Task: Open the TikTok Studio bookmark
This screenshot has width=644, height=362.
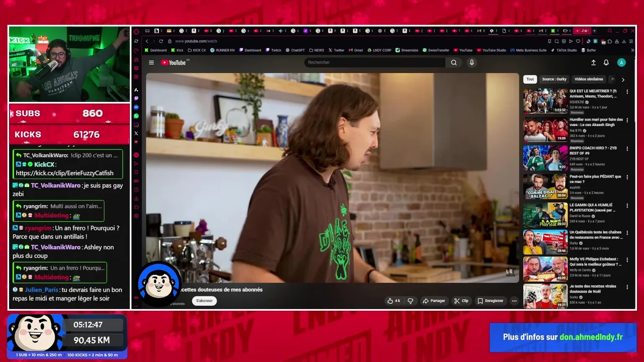Action: [x=563, y=50]
